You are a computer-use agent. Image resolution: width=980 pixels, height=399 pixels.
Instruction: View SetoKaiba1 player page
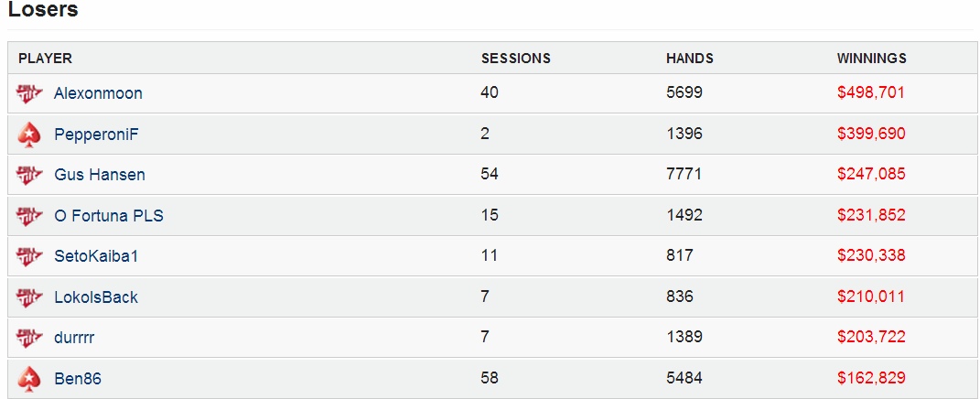click(96, 256)
